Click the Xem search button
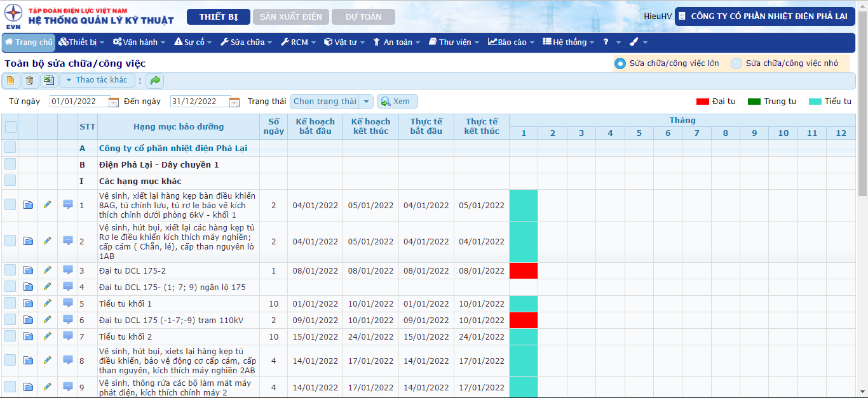868x398 pixels. click(397, 102)
